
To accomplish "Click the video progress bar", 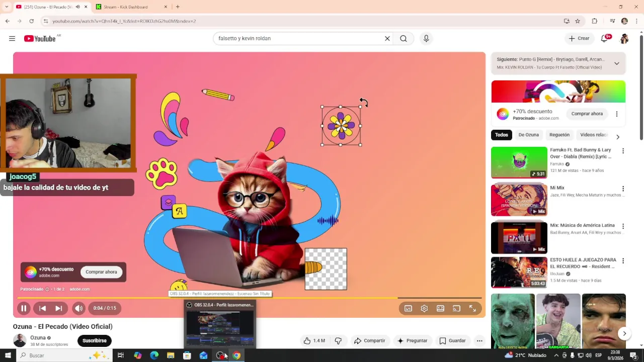I will click(250, 298).
